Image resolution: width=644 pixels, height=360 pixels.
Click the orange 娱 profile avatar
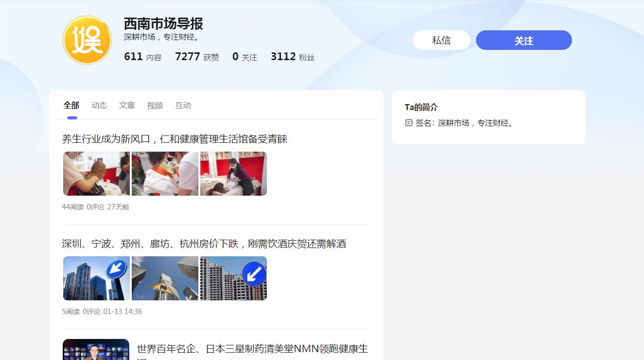point(87,40)
